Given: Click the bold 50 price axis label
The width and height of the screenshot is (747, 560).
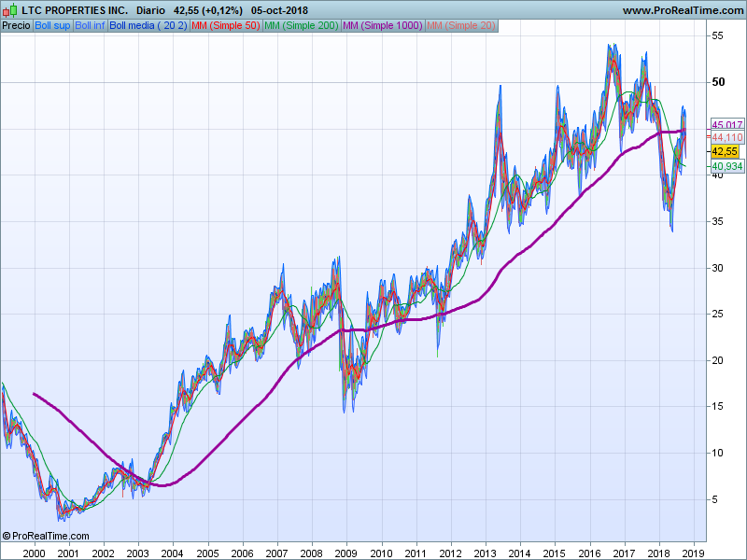Looking at the screenshot, I should [x=718, y=82].
